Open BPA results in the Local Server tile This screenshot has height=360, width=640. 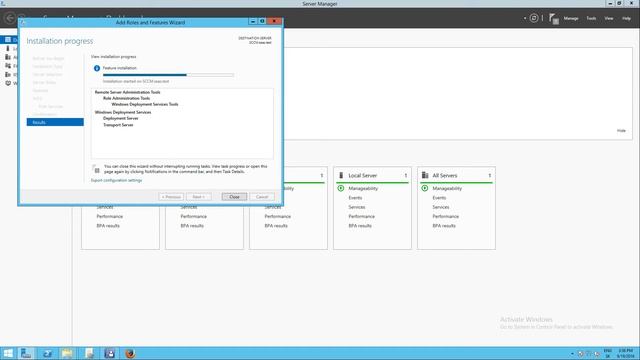coord(360,226)
